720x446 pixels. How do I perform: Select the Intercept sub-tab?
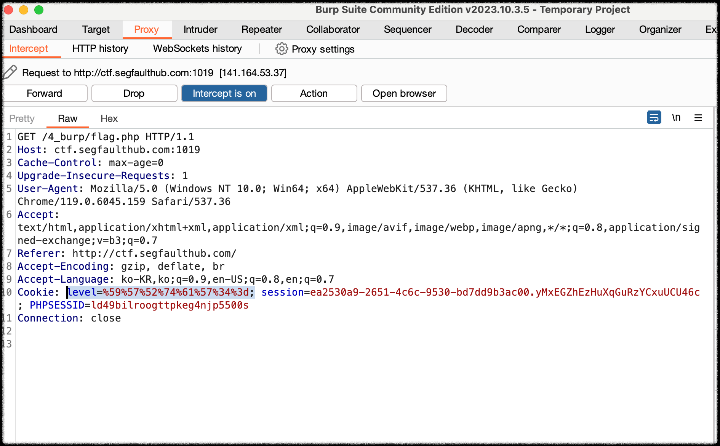pyautogui.click(x=28, y=49)
